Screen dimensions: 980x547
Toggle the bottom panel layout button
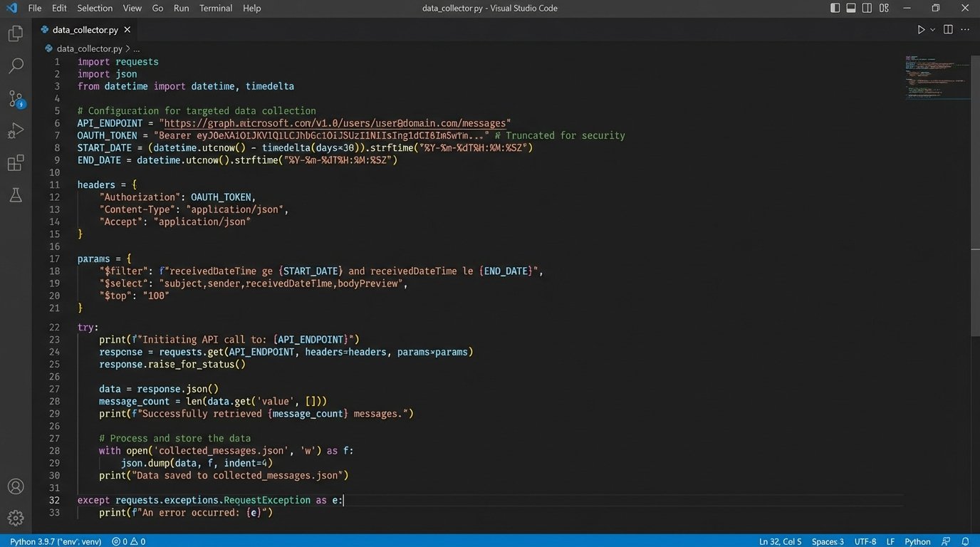click(851, 8)
